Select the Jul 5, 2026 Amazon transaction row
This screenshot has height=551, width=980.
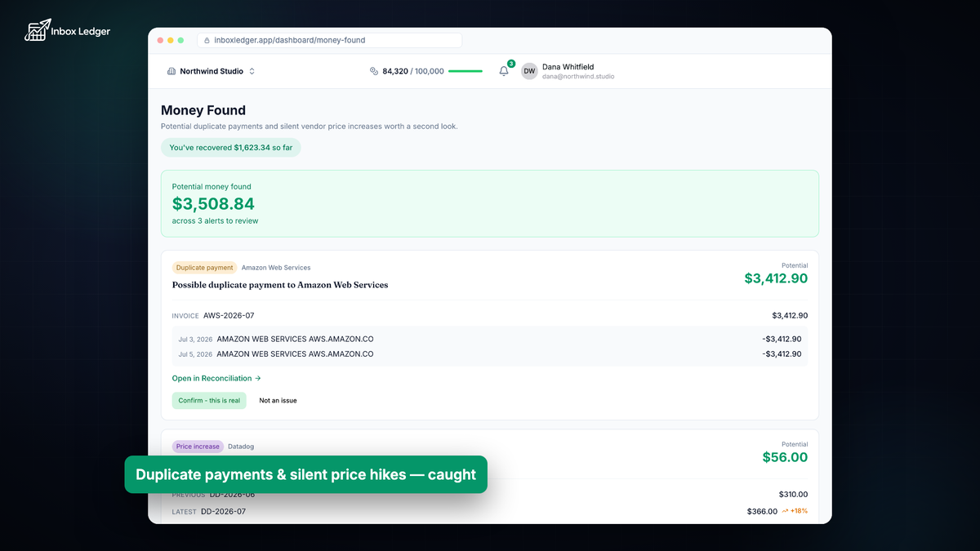[490, 354]
